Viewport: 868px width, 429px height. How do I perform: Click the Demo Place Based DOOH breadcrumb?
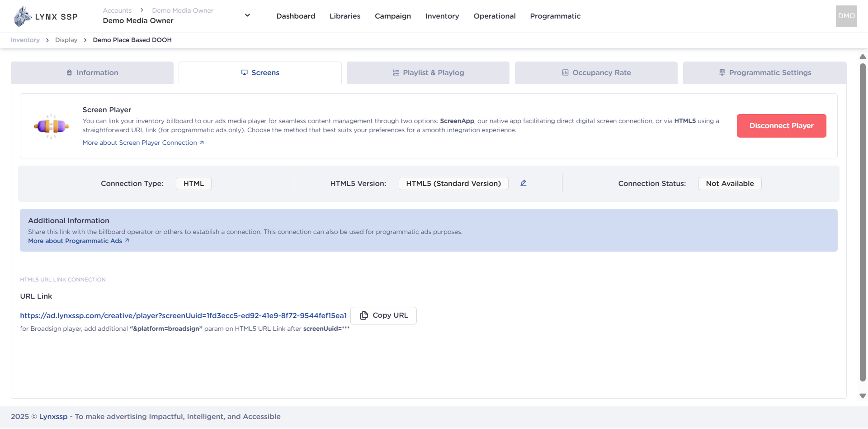pyautogui.click(x=132, y=40)
